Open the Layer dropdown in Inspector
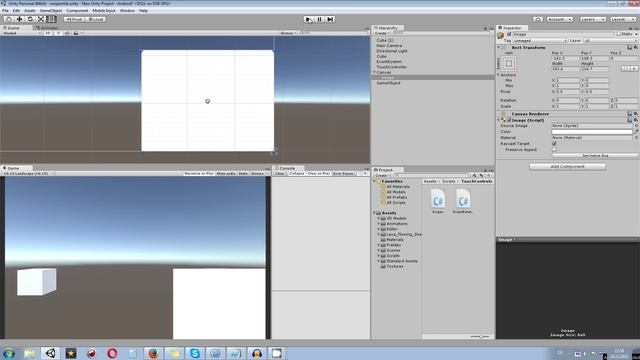The image size is (640, 360). coord(610,41)
